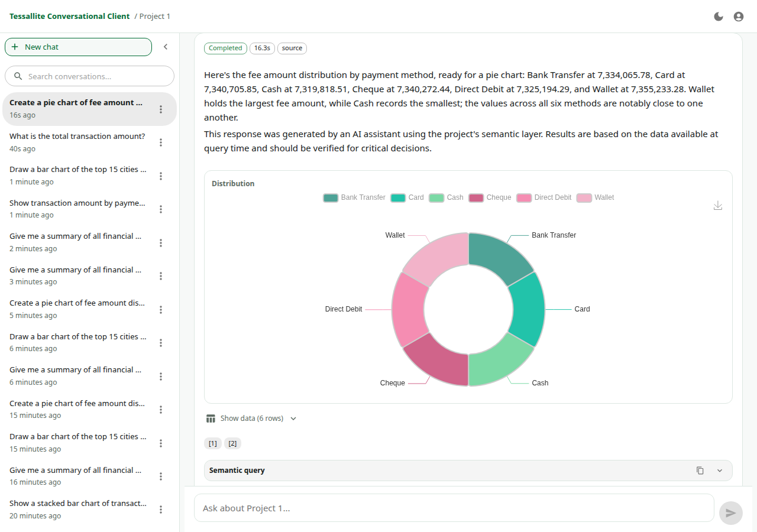Toggle the Wallet legend series
The image size is (757, 532).
[596, 197]
